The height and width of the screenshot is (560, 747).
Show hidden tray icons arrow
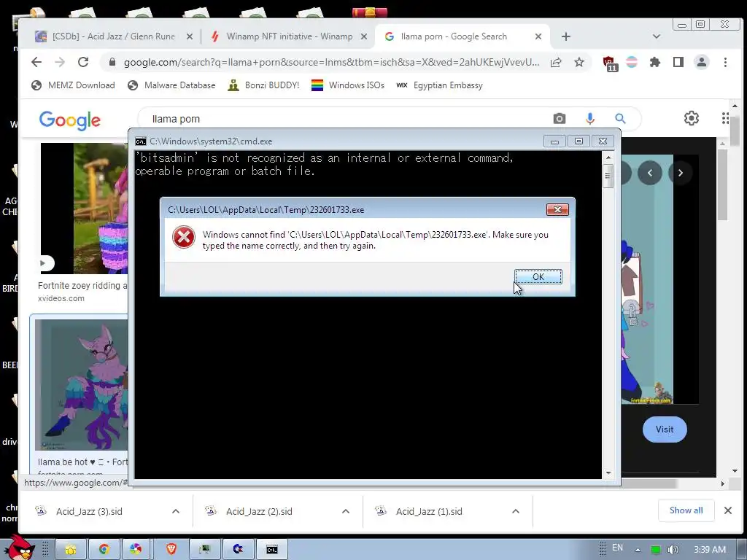coord(638,550)
